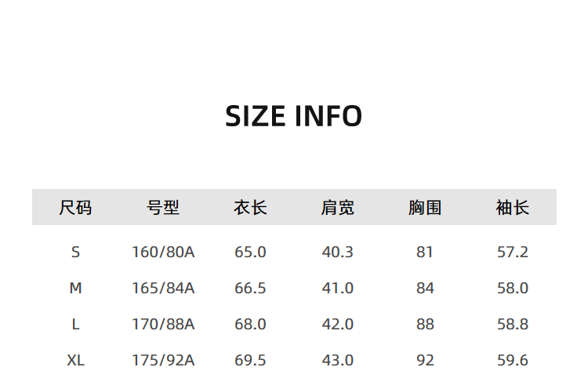Click the 65.0 garment length value

pos(250,253)
